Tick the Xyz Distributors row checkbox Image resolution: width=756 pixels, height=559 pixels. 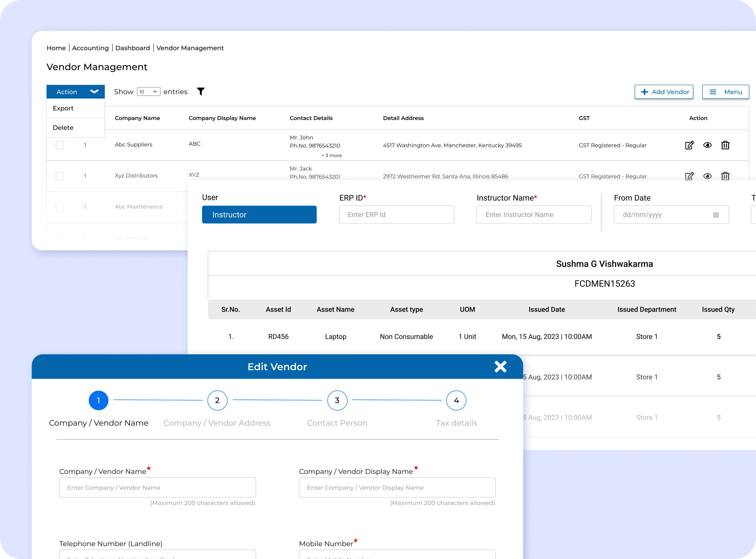(60, 176)
